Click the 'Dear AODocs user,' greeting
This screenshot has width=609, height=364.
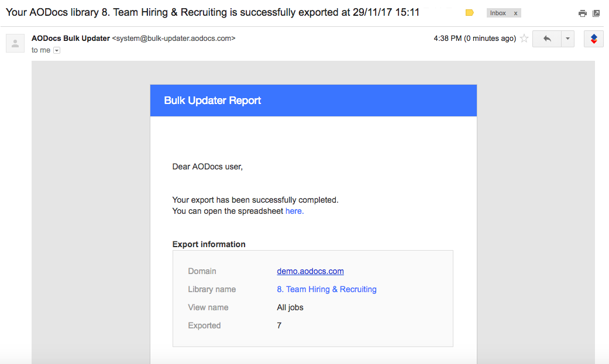[x=208, y=167]
